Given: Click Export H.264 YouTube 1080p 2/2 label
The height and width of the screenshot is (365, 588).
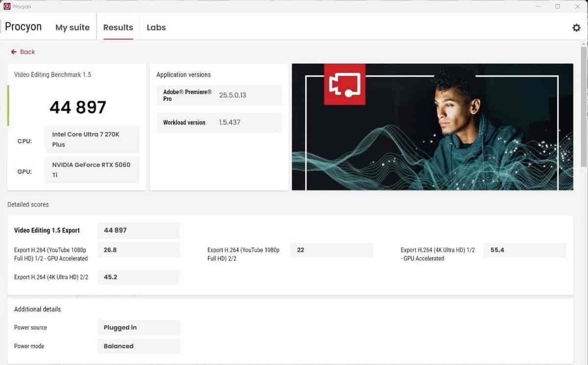Looking at the screenshot, I should [x=244, y=254].
